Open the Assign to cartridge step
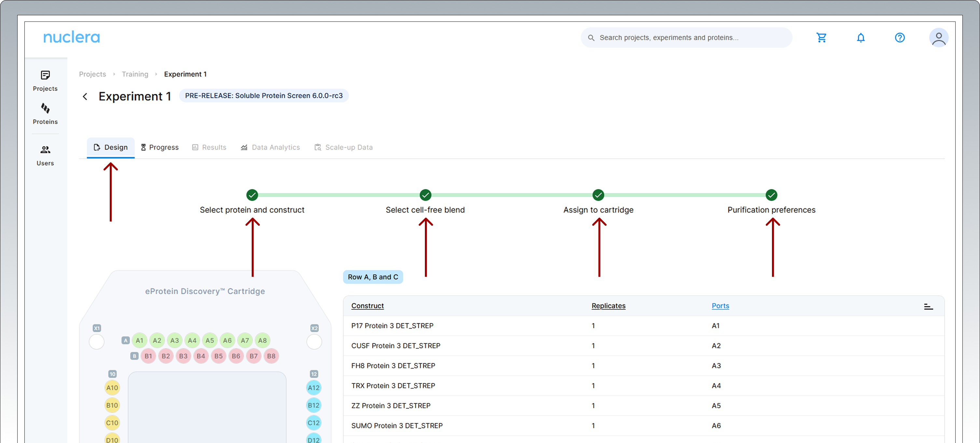The image size is (980, 443). point(598,202)
